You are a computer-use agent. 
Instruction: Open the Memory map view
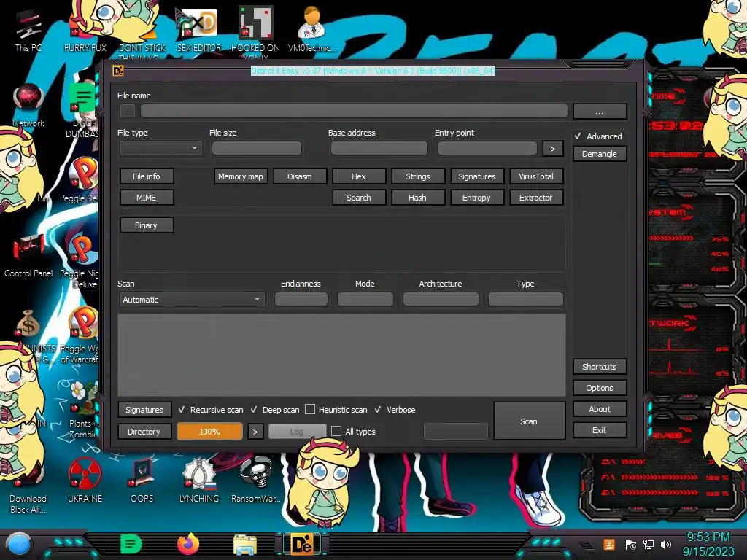pyautogui.click(x=241, y=176)
